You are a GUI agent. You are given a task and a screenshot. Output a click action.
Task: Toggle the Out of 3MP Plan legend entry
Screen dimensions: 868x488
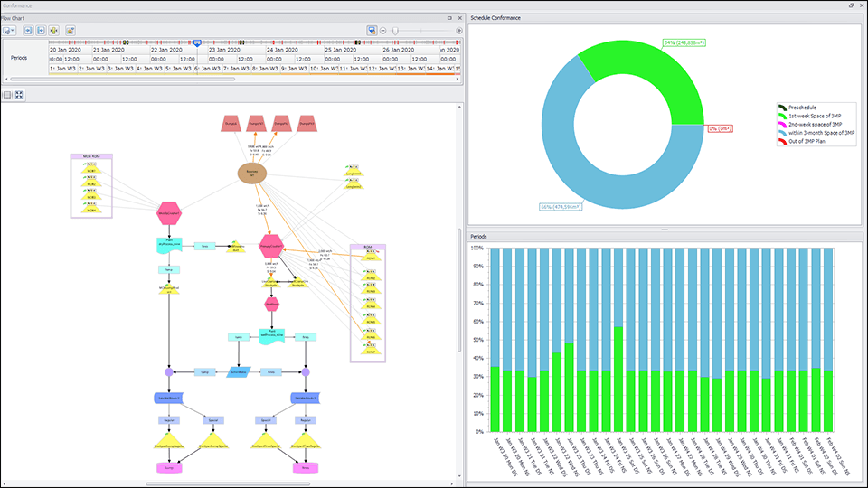coord(802,141)
